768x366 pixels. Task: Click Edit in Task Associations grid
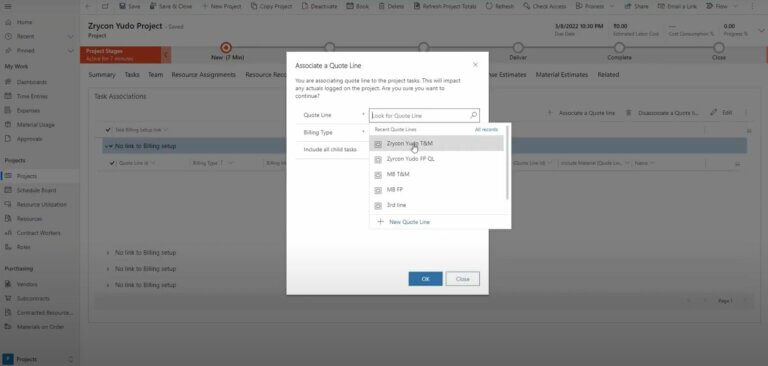click(x=722, y=113)
